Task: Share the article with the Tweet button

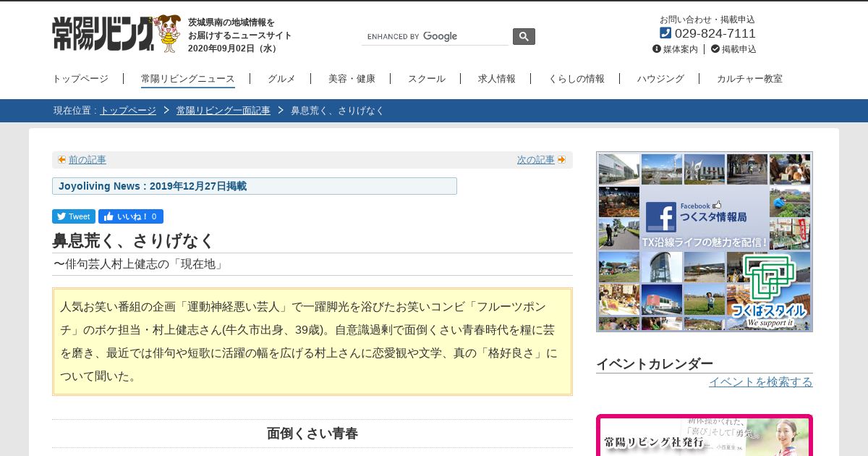Action: 74,216
